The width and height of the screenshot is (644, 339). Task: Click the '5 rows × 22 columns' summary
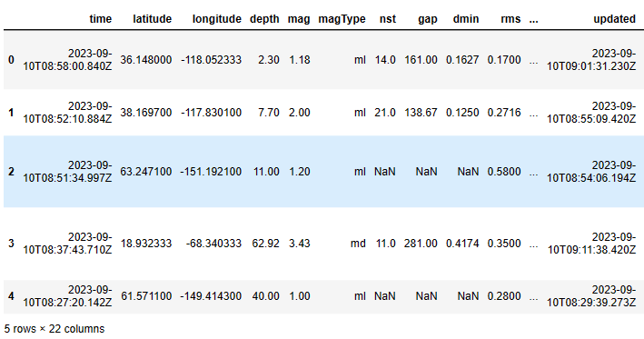[x=54, y=329]
